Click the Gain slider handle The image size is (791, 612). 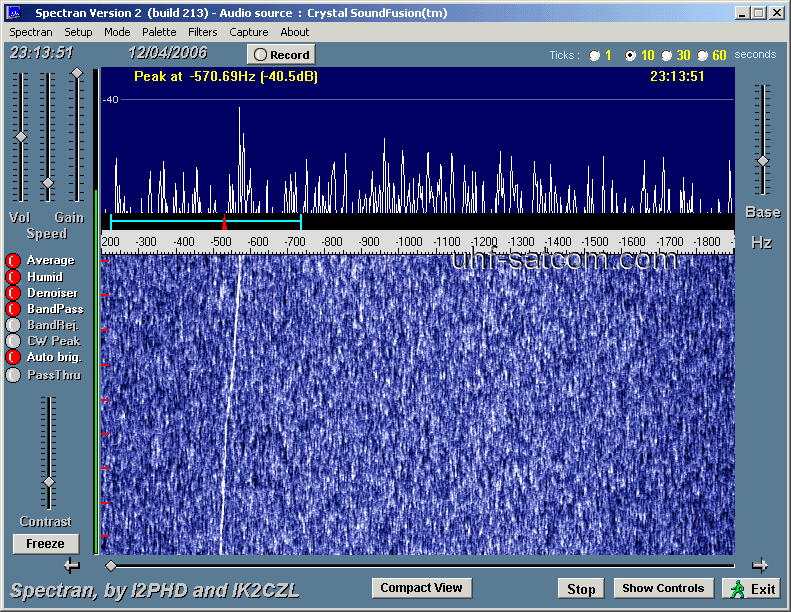coord(77,73)
